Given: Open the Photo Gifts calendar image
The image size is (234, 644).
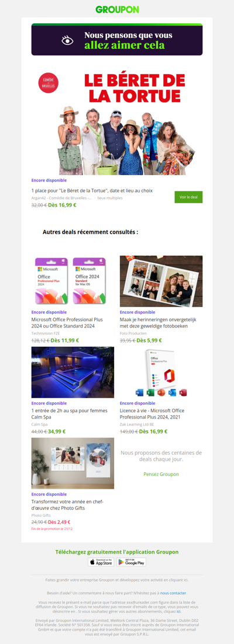Looking at the screenshot, I should click(73, 463).
